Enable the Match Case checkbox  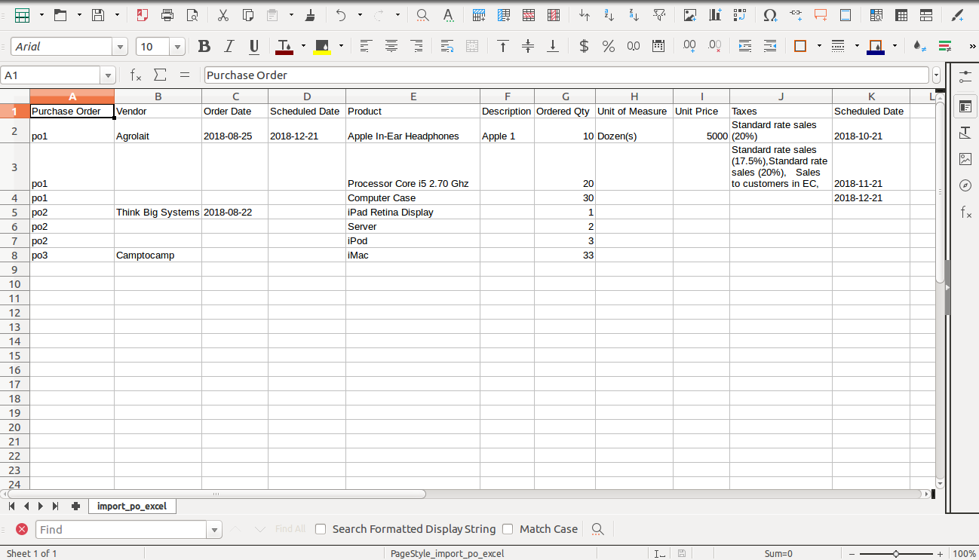(508, 529)
